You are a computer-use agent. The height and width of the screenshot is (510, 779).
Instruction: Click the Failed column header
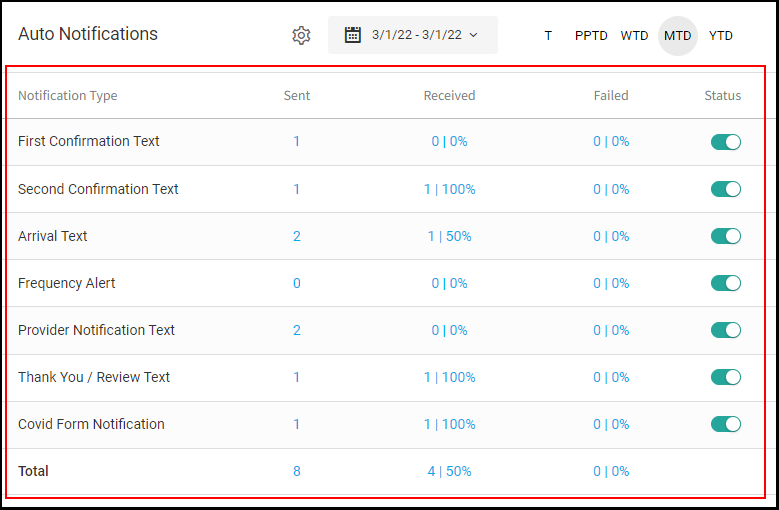coord(611,95)
